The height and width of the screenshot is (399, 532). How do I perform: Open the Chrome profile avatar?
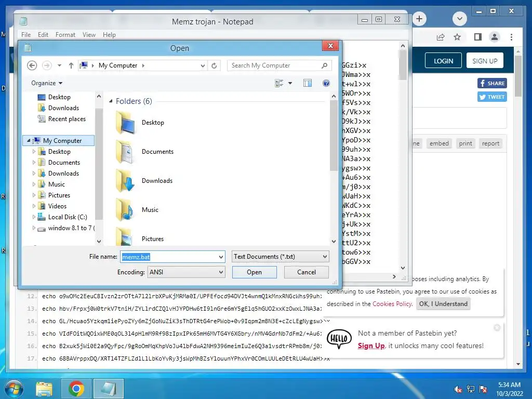pos(495,37)
